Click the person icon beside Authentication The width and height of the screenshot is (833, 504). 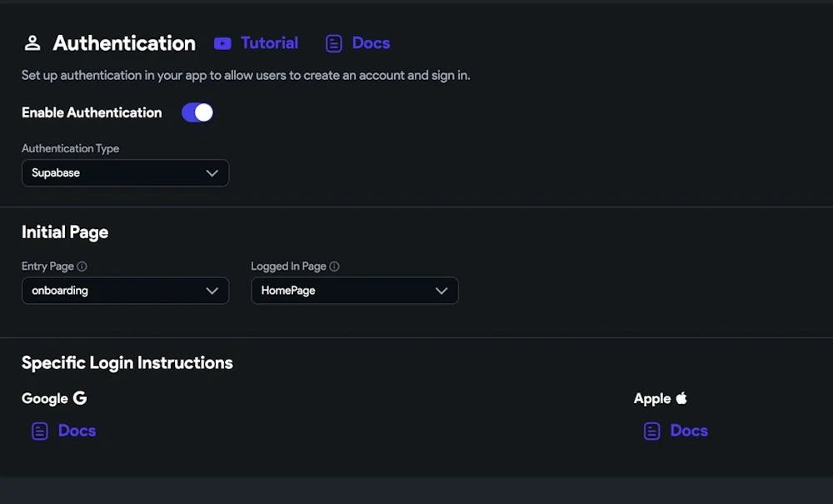(32, 43)
